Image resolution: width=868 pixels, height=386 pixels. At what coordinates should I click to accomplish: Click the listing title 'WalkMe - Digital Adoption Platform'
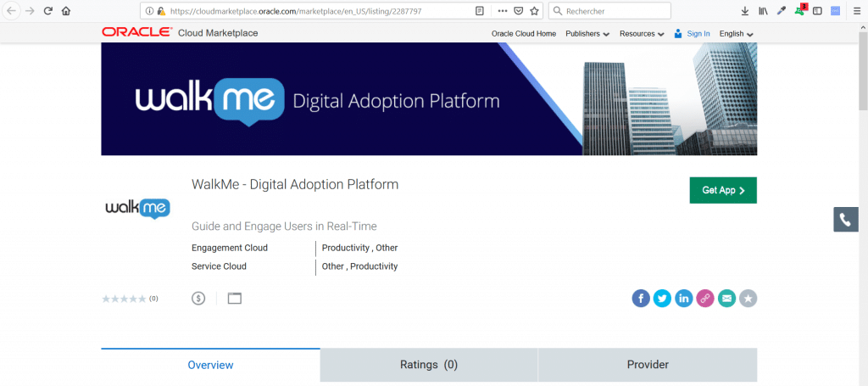(295, 184)
